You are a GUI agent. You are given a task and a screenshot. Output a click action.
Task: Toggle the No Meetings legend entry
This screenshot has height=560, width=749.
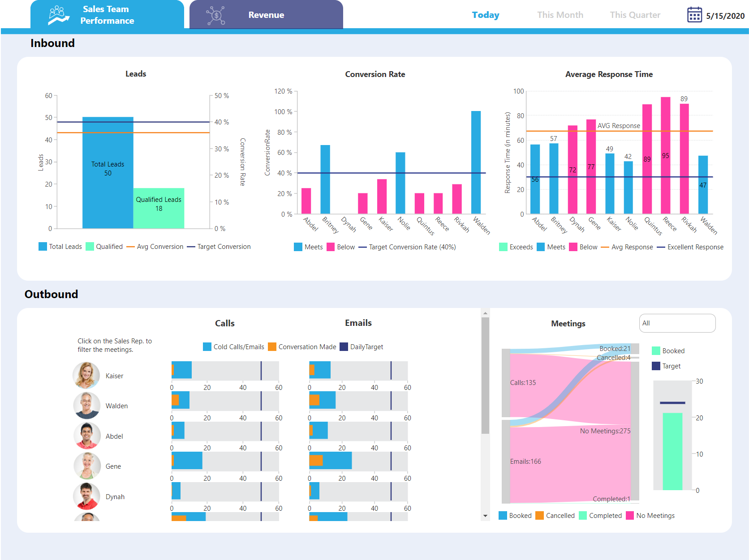click(650, 516)
